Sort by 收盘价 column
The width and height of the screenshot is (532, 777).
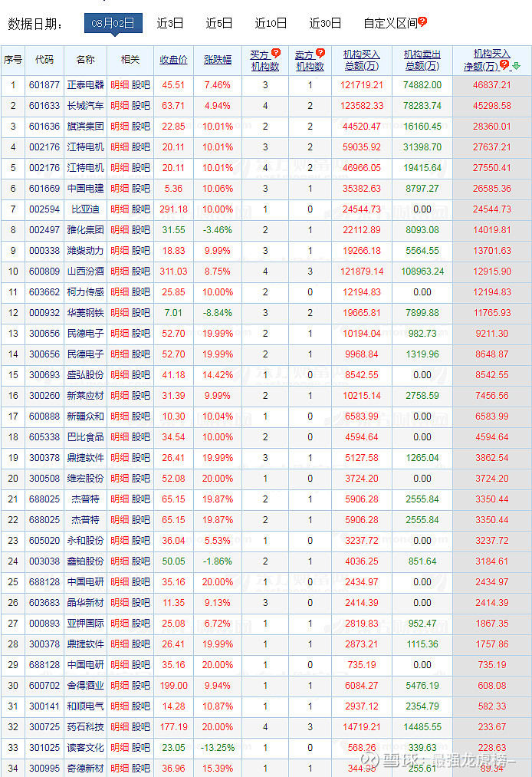pos(173,60)
